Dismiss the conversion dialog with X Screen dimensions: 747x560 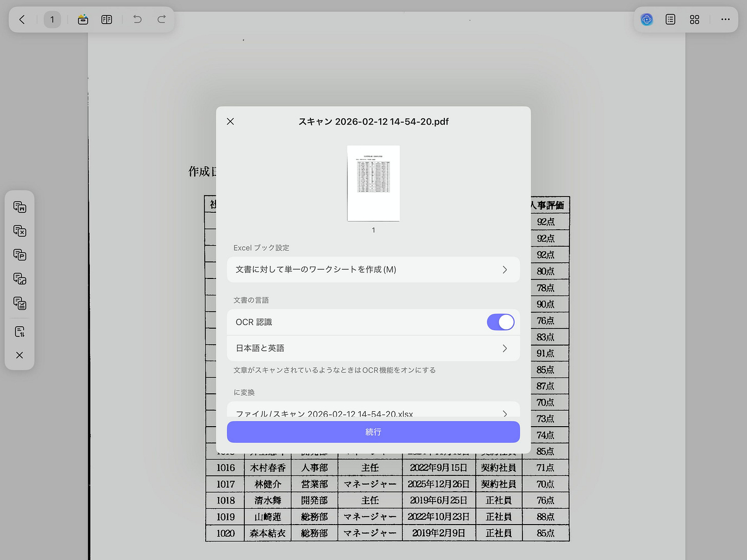pyautogui.click(x=230, y=122)
